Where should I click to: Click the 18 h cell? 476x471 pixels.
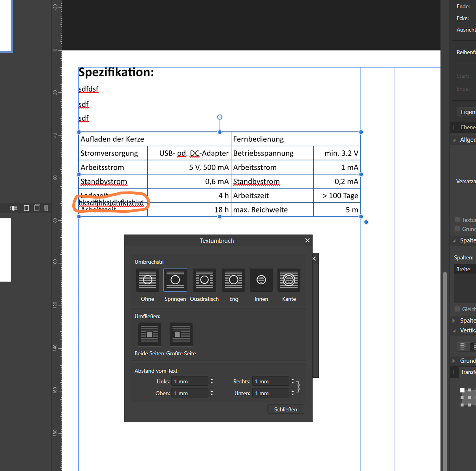tap(189, 210)
